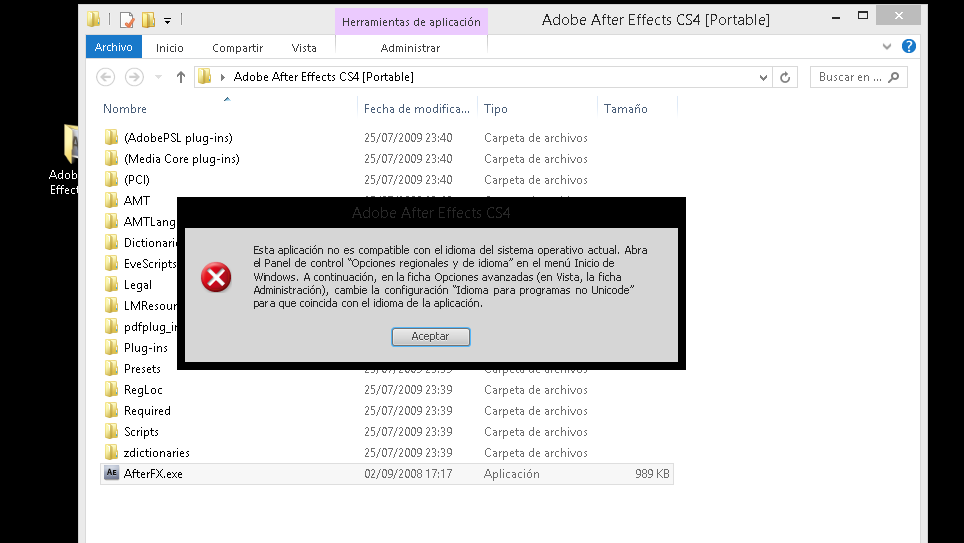The height and width of the screenshot is (543, 964).
Task: Click Aplicación type of AfterFX.exe
Action: [x=512, y=474]
